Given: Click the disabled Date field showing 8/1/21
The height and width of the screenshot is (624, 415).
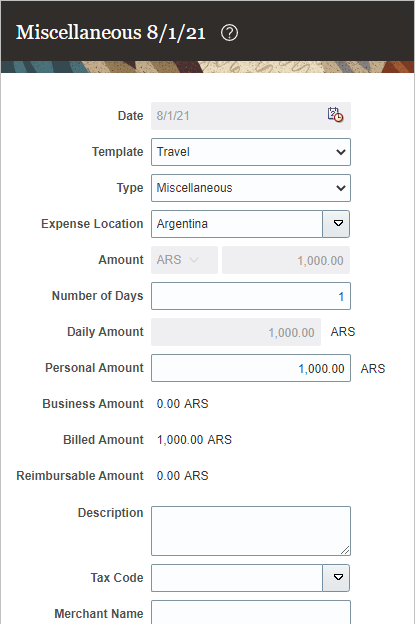Looking at the screenshot, I should (251, 116).
